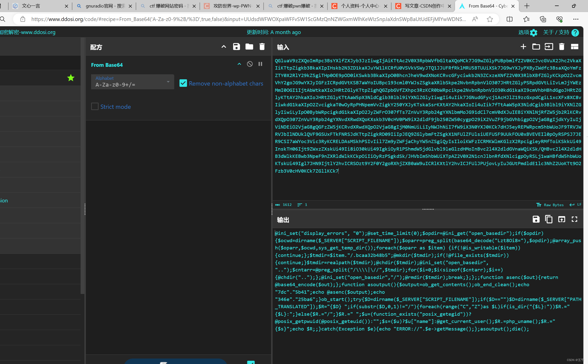The width and height of the screenshot is (588, 364).
Task: Copy the output to clipboard
Action: click(x=549, y=219)
